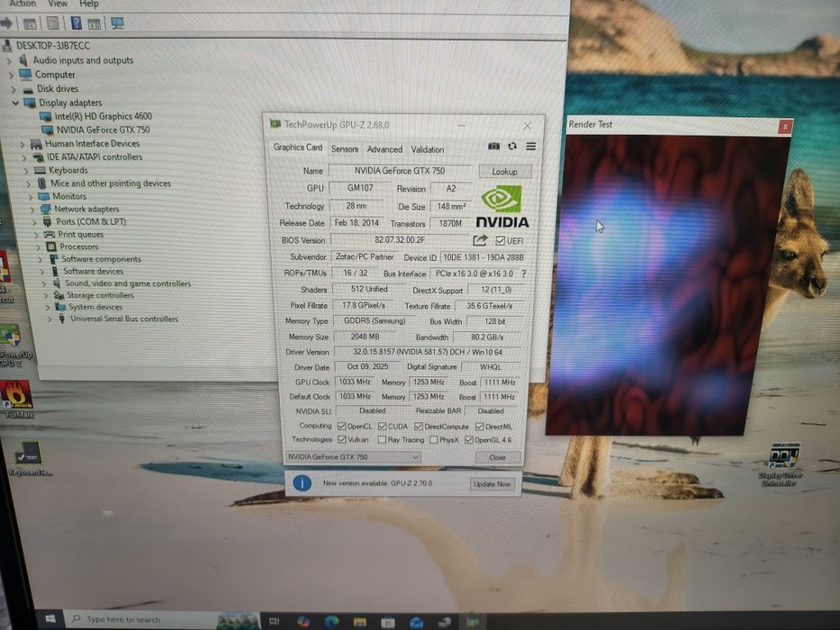Viewport: 840px width, 630px height.
Task: Expand the Network adapters node
Action: coord(32,209)
